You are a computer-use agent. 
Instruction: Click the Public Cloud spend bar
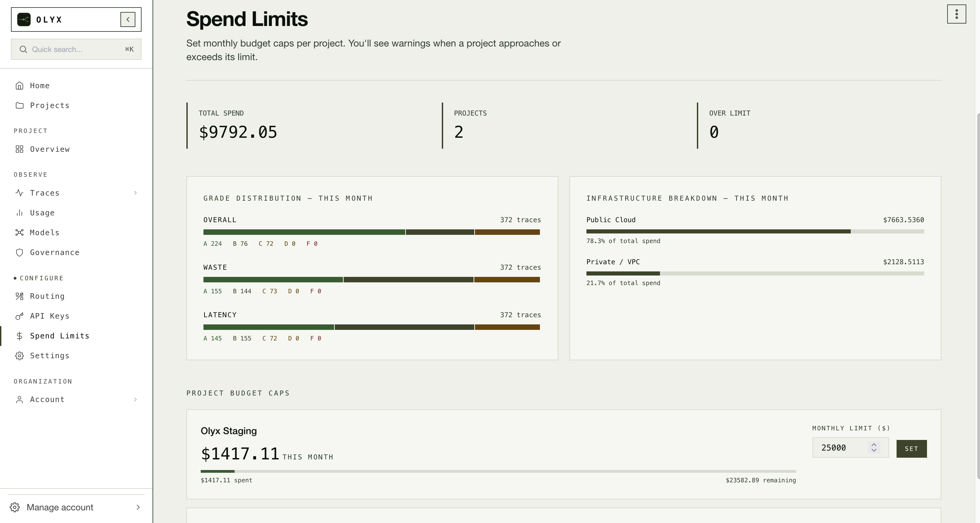coord(755,232)
